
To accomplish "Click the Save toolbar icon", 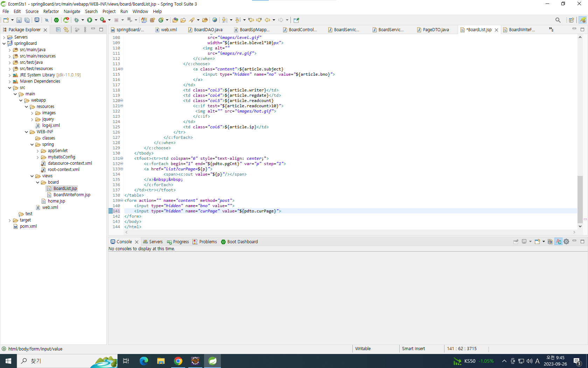I will pos(19,20).
